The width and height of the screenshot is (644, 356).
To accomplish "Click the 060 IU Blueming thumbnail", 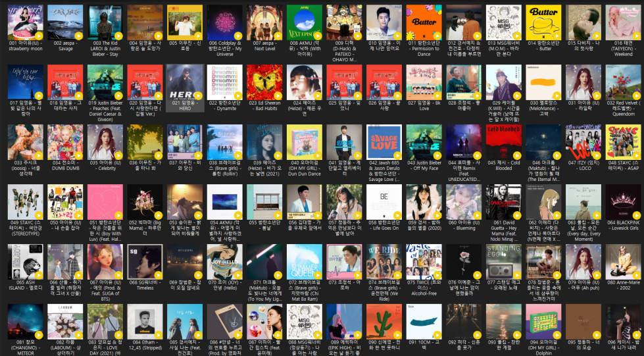I will coord(464,202).
